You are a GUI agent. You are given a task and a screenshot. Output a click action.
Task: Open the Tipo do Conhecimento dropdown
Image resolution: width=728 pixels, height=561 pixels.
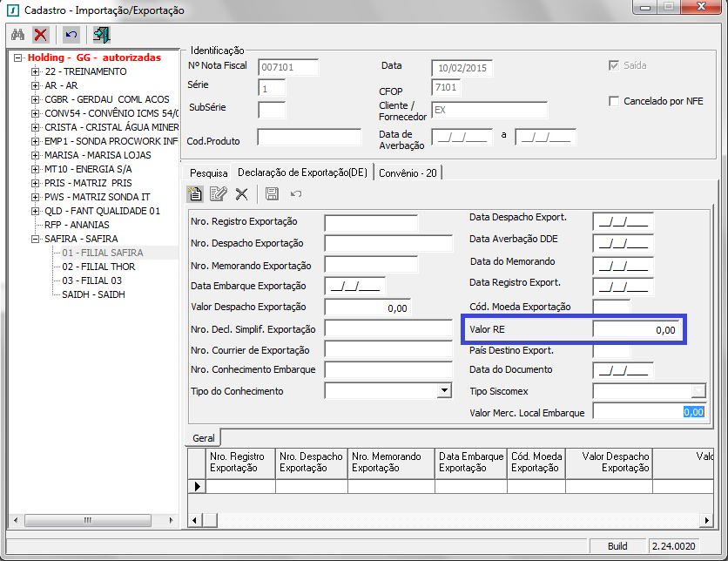pyautogui.click(x=442, y=392)
